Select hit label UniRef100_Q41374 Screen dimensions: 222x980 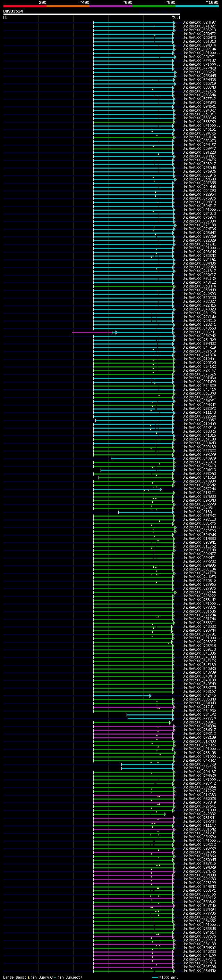click(x=199, y=355)
